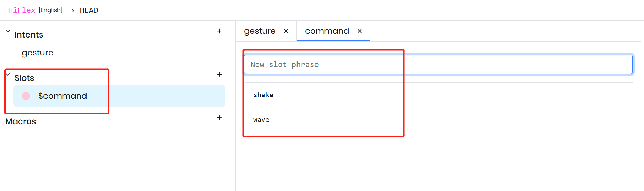Close the command tab
This screenshot has width=644, height=191.
pyautogui.click(x=360, y=31)
